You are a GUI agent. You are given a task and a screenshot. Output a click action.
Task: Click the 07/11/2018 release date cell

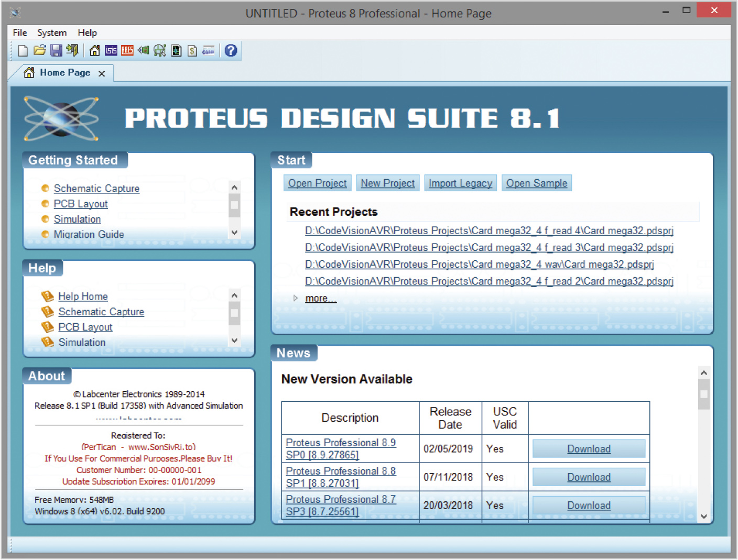coord(450,477)
